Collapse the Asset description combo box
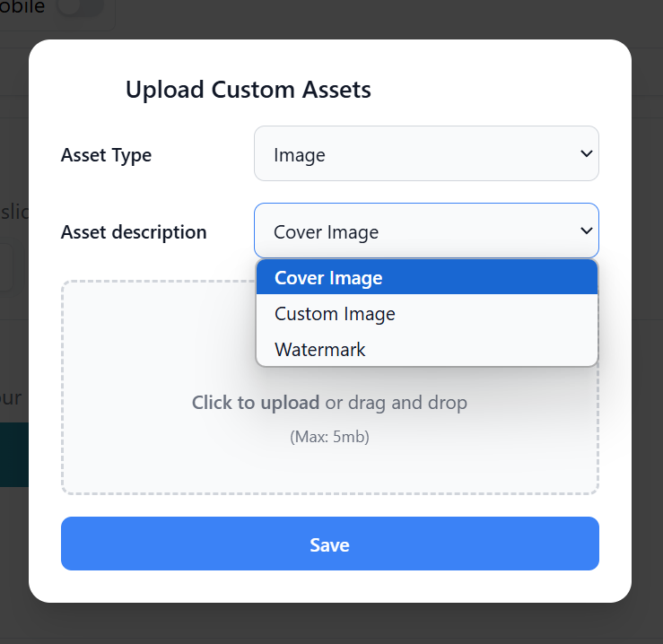The height and width of the screenshot is (644, 663). point(426,231)
